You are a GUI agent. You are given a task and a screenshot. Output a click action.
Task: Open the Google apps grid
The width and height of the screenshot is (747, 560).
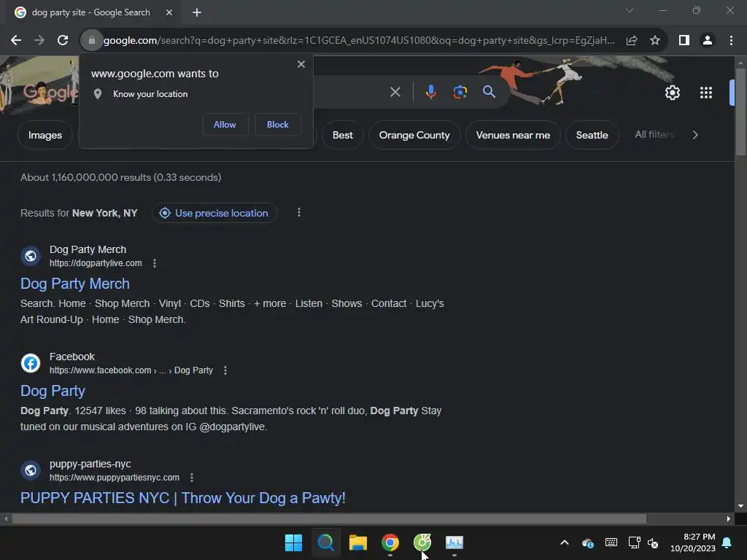[x=706, y=93]
